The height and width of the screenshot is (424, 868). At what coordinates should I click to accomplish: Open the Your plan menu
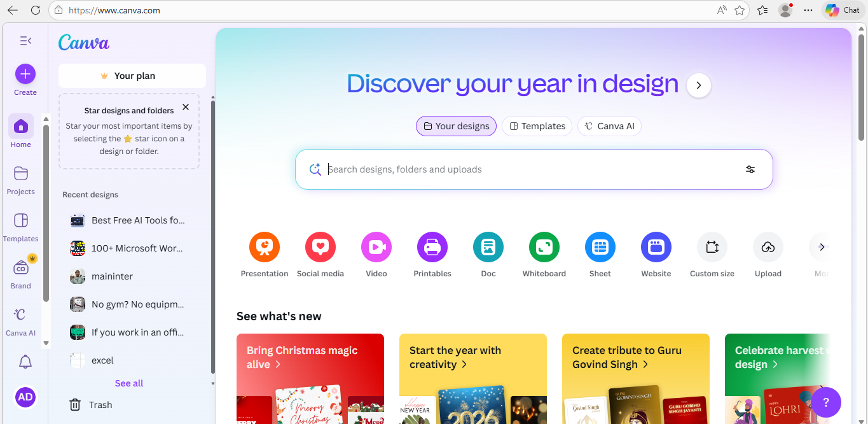click(132, 75)
